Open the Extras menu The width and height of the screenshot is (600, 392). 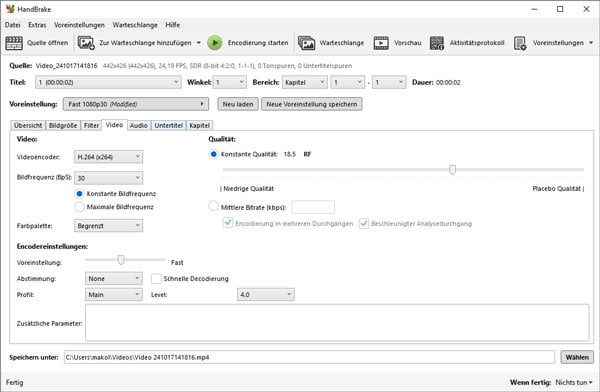37,25
